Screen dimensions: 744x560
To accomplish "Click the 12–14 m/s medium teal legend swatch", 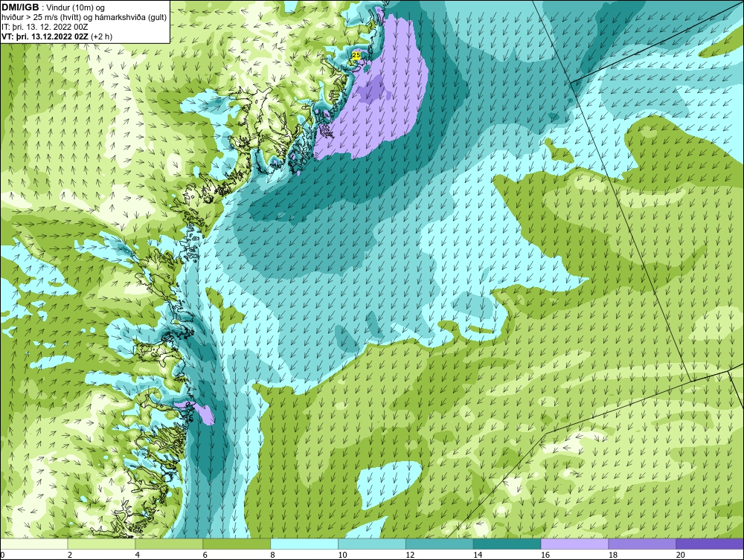I will 440,544.
